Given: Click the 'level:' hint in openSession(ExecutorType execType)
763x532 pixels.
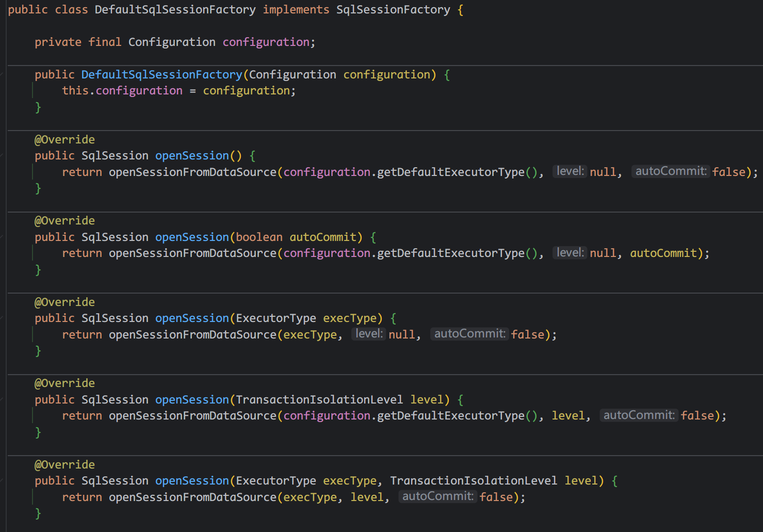Looking at the screenshot, I should coord(368,334).
